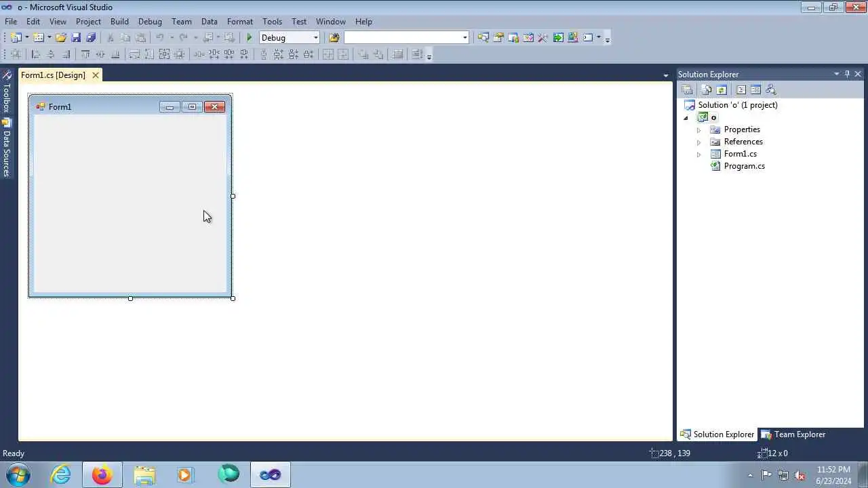Open the Windows Start button
Viewport: 868px width, 488px height.
coord(18,475)
